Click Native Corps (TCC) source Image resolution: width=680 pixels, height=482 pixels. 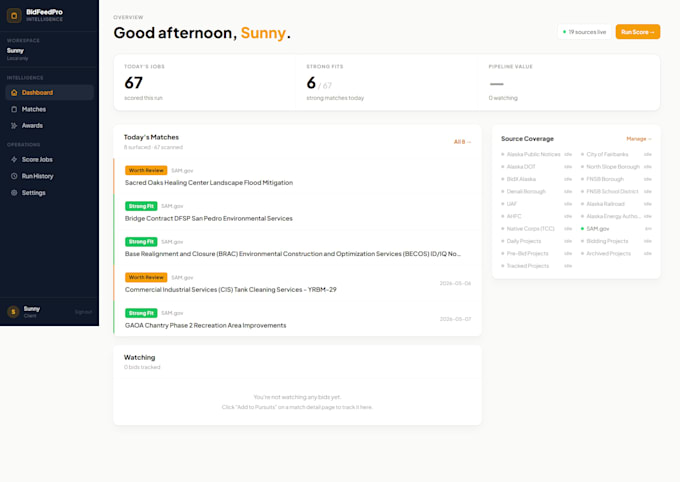(536, 229)
